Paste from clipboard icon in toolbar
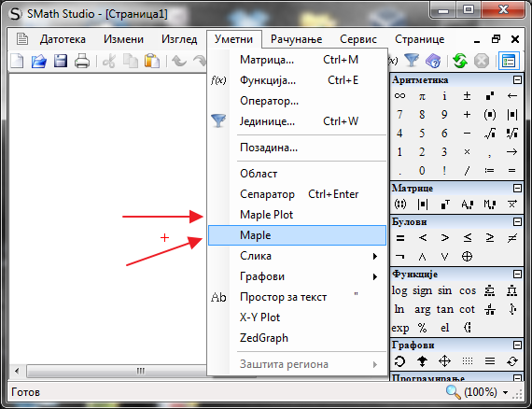Viewport: 532px width, 409px height. click(x=151, y=61)
